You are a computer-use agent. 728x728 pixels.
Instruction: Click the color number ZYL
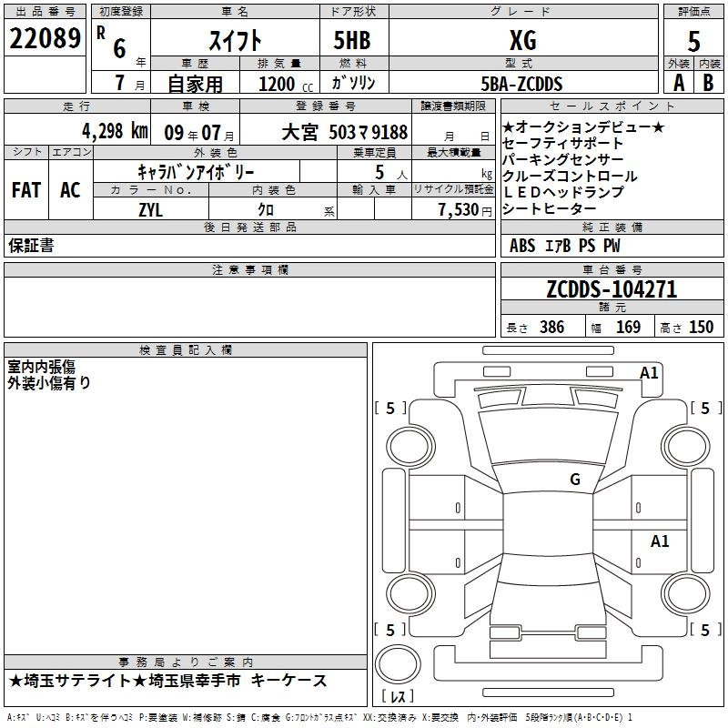click(x=150, y=210)
